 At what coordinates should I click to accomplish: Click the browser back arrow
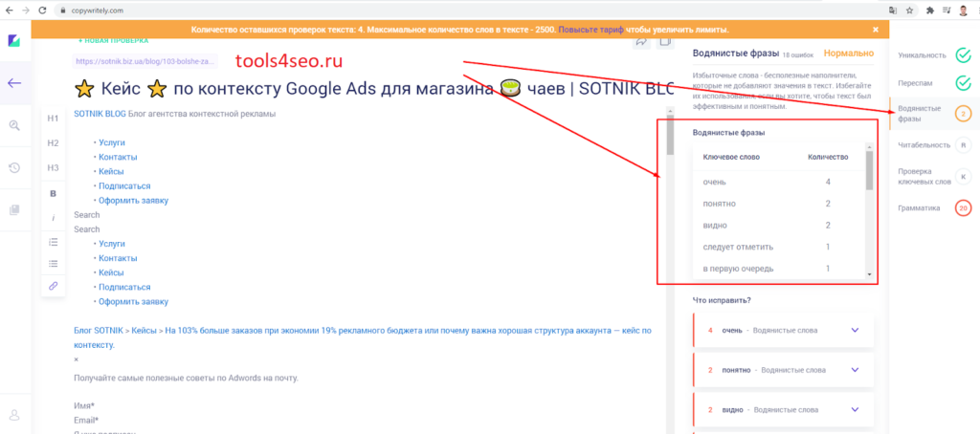pyautogui.click(x=10, y=10)
